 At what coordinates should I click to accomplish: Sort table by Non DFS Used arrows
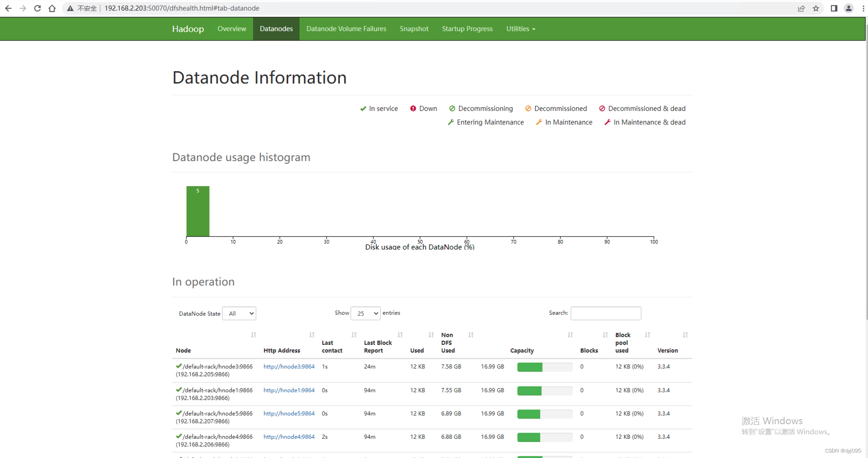point(471,335)
